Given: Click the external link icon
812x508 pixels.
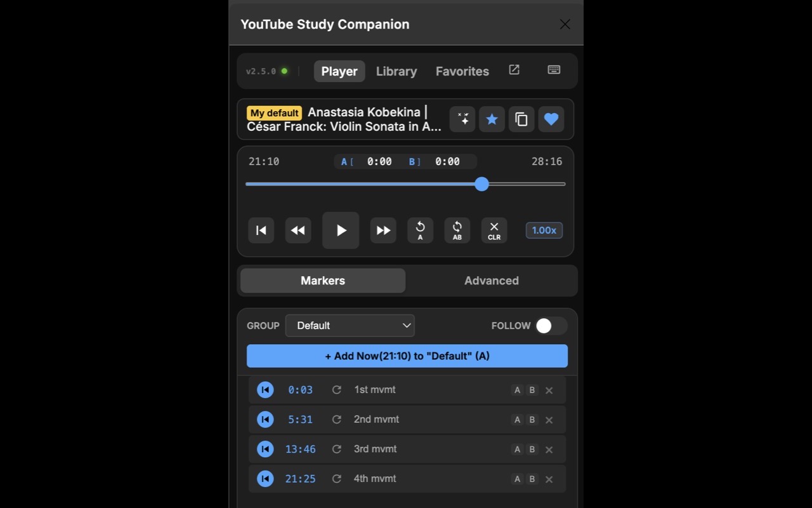Looking at the screenshot, I should 514,70.
